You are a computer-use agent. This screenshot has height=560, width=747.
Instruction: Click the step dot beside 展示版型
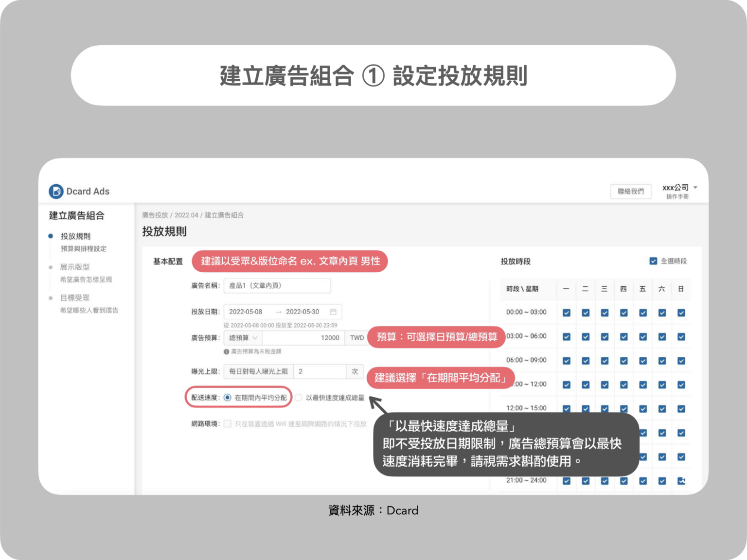(x=51, y=266)
